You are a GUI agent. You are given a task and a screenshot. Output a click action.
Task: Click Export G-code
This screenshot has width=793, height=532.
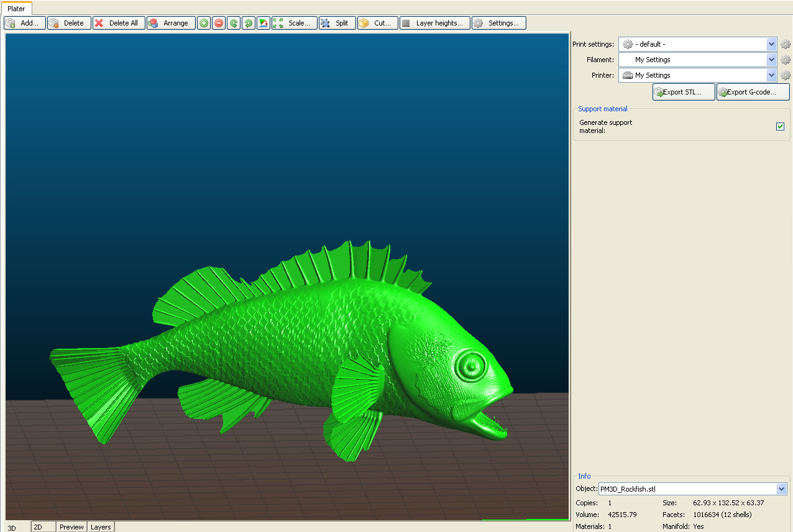tap(752, 91)
